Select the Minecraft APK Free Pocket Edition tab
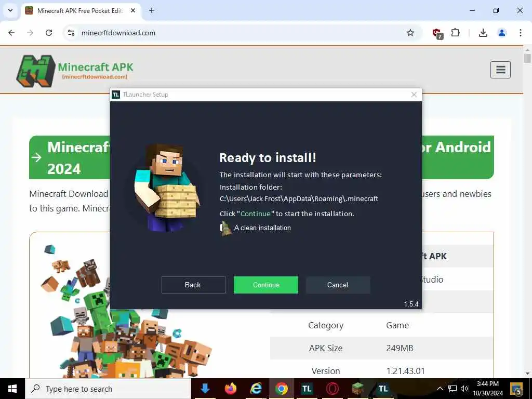Image resolution: width=532 pixels, height=399 pixels. pyautogui.click(x=81, y=10)
